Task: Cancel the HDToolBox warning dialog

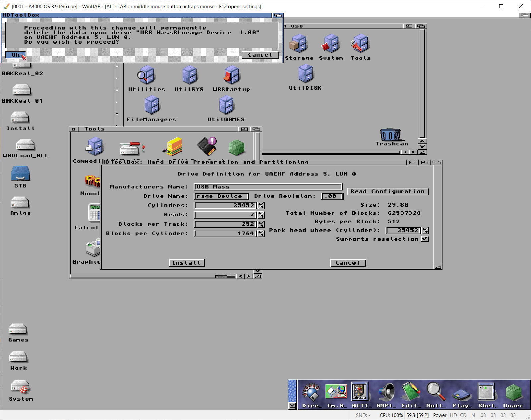Action: pos(260,55)
